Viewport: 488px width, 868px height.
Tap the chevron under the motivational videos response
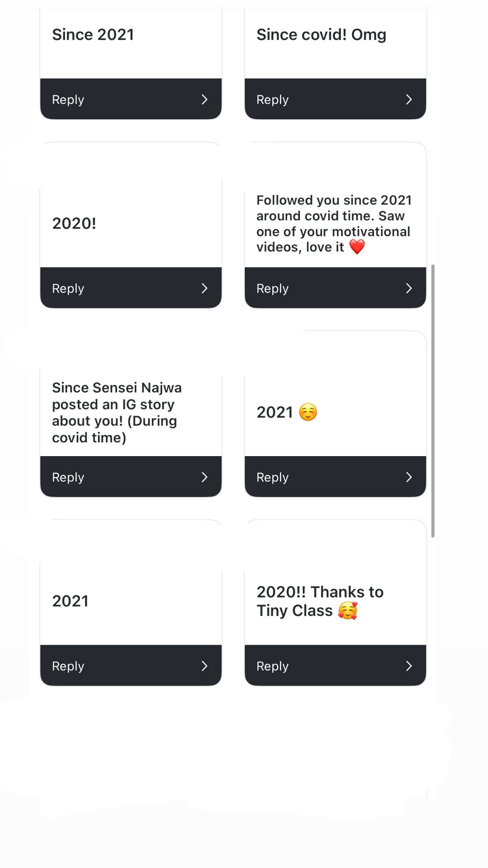[x=409, y=288]
